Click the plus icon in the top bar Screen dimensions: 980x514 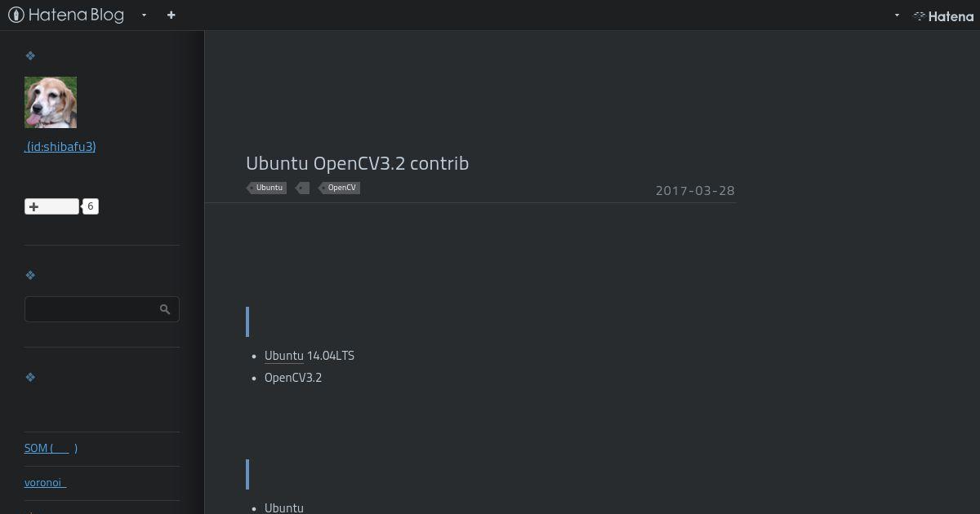click(171, 15)
